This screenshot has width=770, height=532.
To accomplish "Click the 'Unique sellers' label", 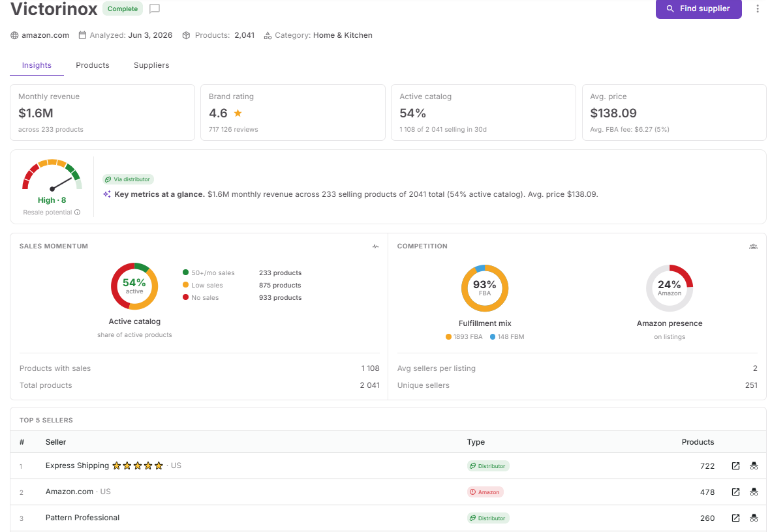I will click(423, 385).
